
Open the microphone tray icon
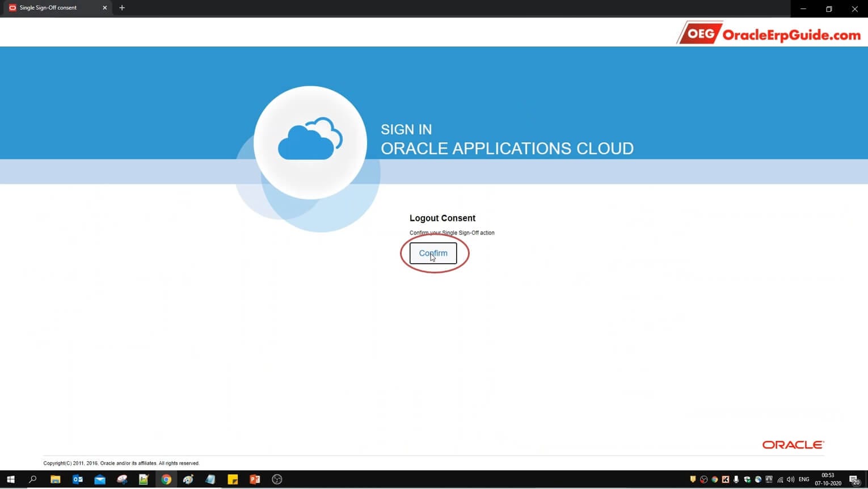pyautogui.click(x=736, y=479)
